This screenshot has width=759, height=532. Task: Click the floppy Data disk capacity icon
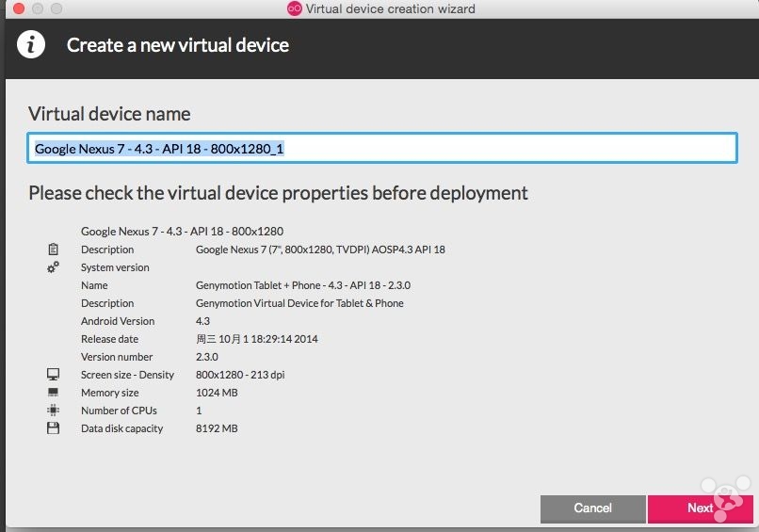click(54, 427)
